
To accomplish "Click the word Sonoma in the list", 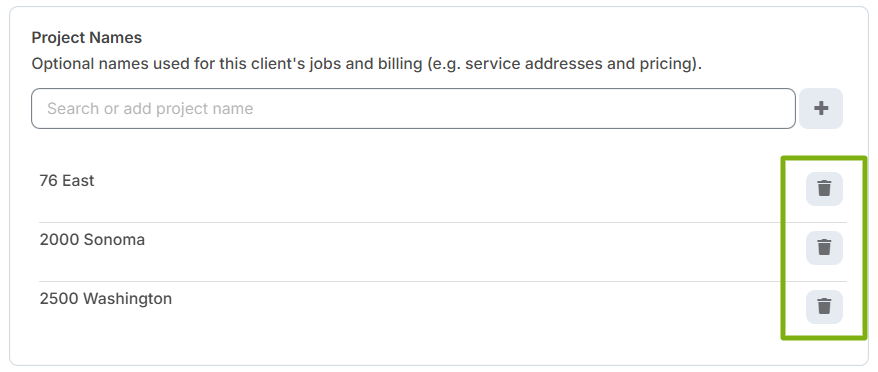I will point(114,239).
